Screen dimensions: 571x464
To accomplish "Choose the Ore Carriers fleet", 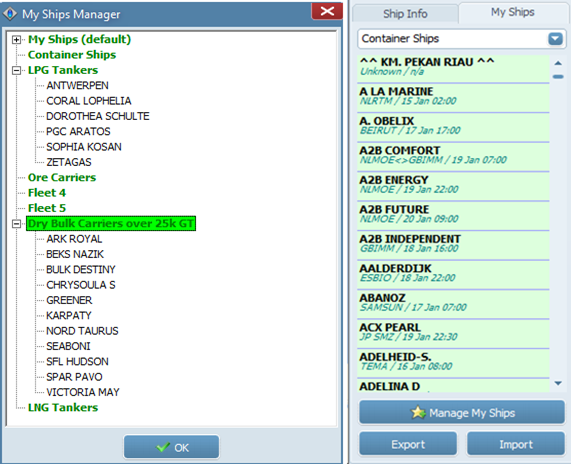I will click(x=62, y=177).
